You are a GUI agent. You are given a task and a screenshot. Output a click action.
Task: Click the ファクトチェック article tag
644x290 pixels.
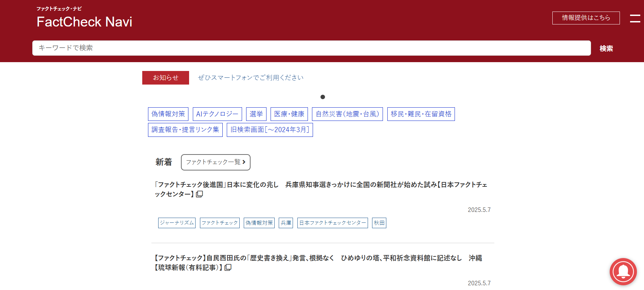(x=220, y=223)
